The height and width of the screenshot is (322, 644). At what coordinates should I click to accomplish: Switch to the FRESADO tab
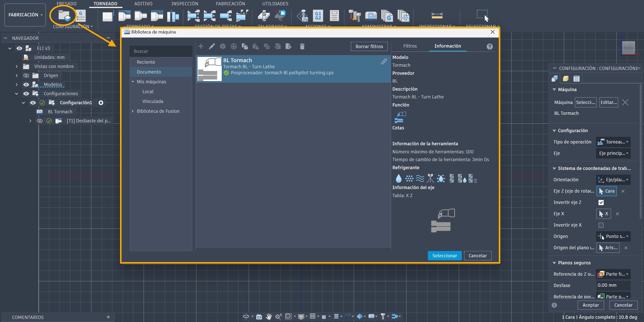click(x=66, y=4)
